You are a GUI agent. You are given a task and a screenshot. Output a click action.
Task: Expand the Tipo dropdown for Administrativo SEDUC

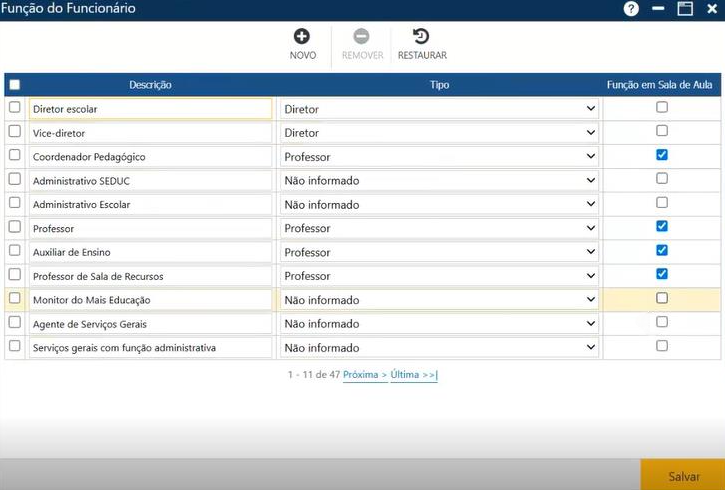(x=439, y=181)
